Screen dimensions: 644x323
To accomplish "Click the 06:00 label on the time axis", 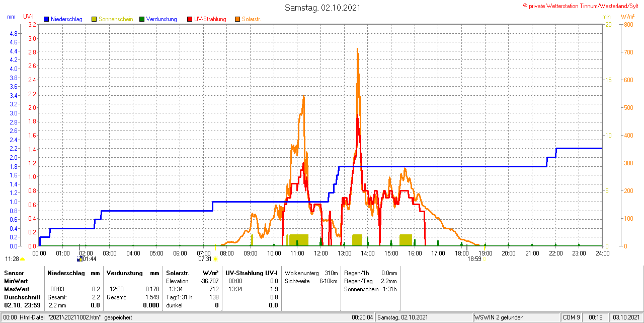I will (x=180, y=253).
